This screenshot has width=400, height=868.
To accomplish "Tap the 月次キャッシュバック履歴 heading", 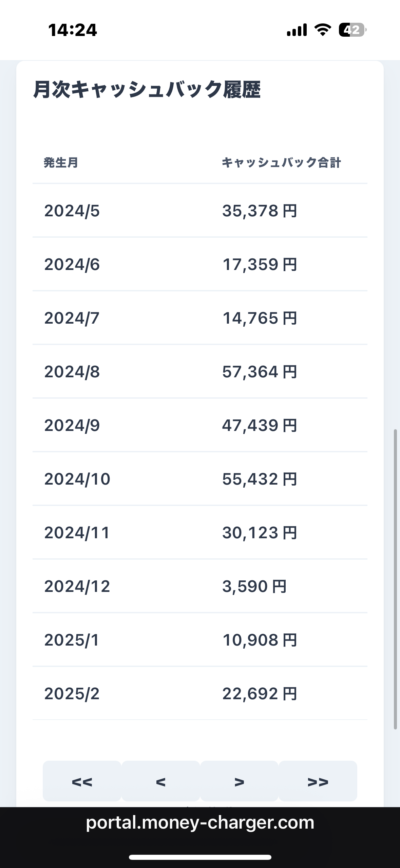I will [147, 90].
